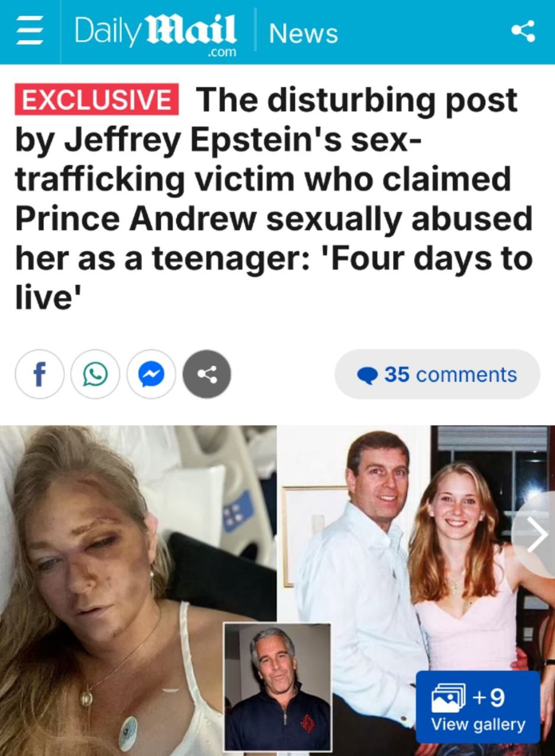
Task: Open the grey circular share options icon
Action: 206,374
